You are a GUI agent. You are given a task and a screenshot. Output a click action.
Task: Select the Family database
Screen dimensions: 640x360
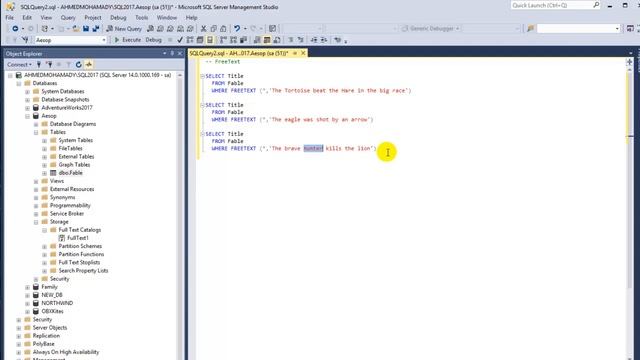click(x=49, y=287)
